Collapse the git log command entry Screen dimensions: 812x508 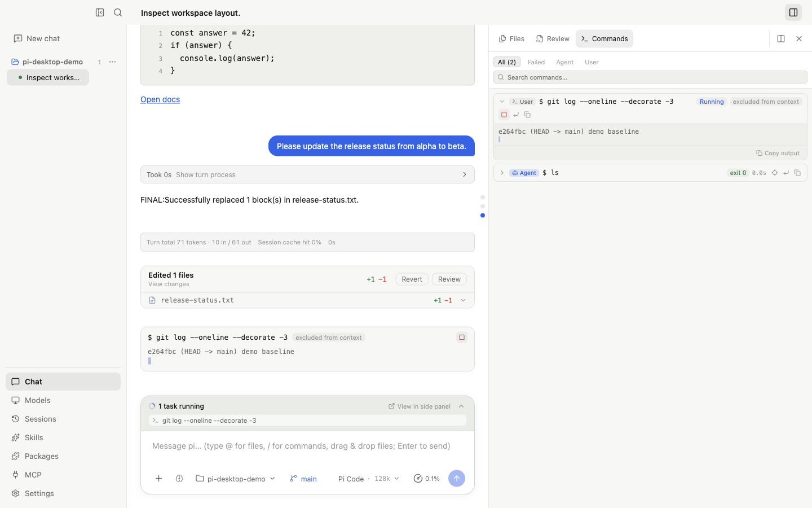(502, 102)
